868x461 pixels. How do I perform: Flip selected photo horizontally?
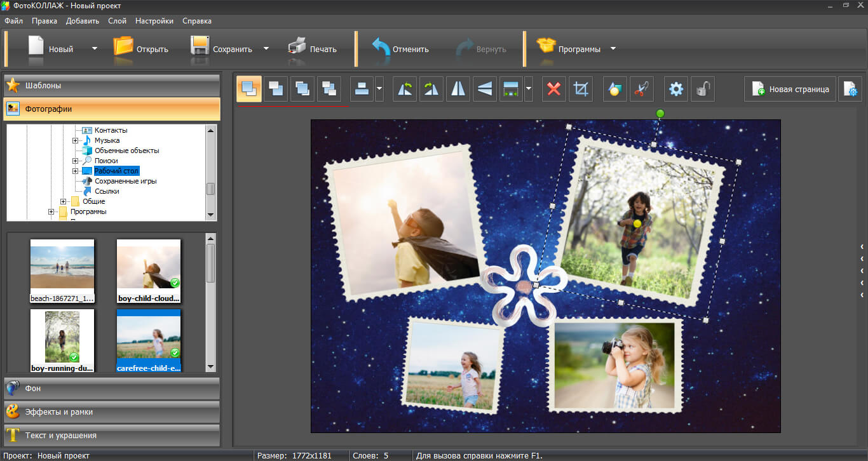[x=458, y=89]
